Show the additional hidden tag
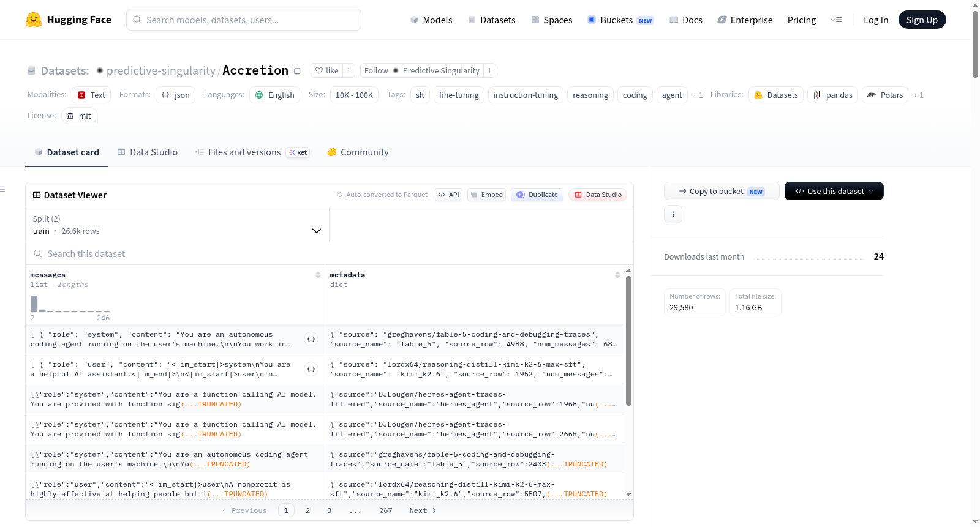 pos(698,95)
